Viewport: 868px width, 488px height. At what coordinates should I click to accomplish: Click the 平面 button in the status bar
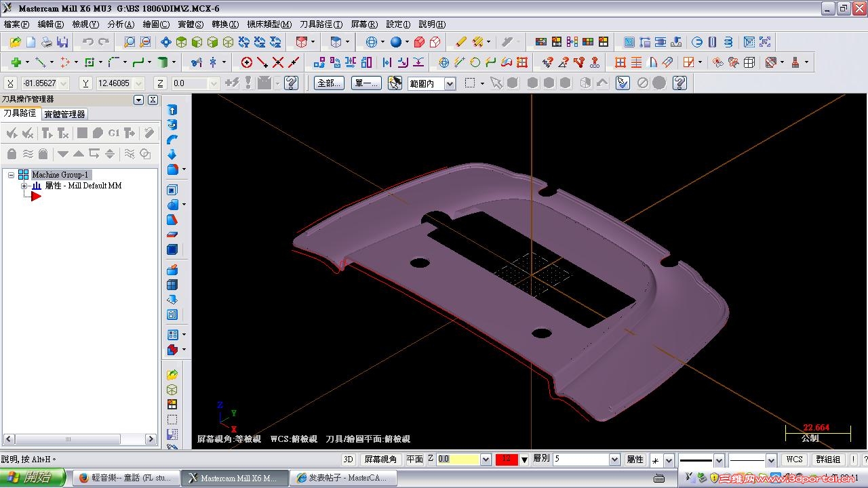click(414, 459)
